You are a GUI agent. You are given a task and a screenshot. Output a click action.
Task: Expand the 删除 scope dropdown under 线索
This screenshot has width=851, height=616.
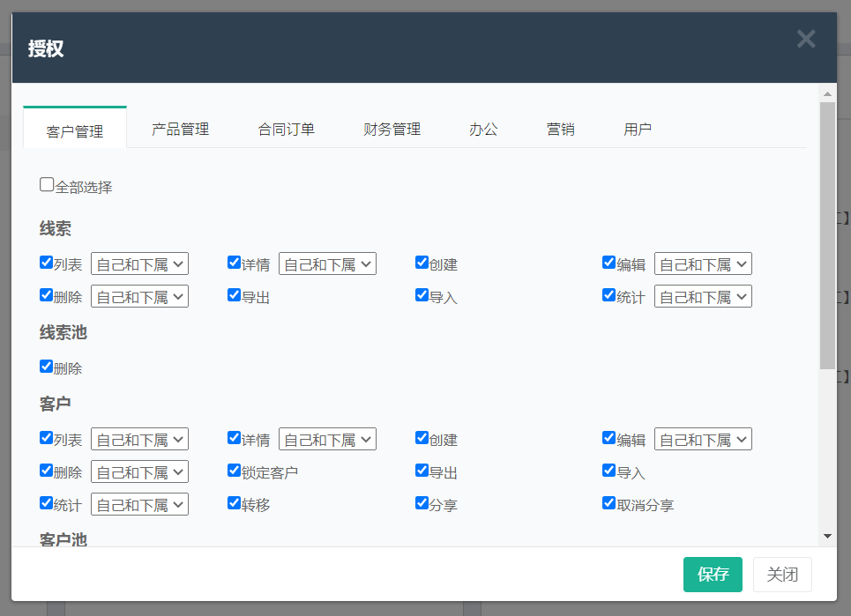[x=139, y=297]
